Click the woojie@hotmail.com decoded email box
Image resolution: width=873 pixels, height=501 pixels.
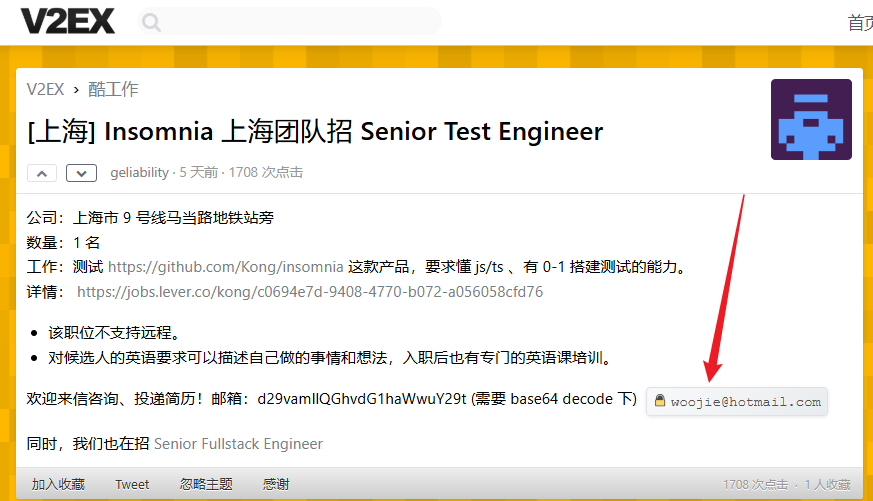click(x=737, y=401)
